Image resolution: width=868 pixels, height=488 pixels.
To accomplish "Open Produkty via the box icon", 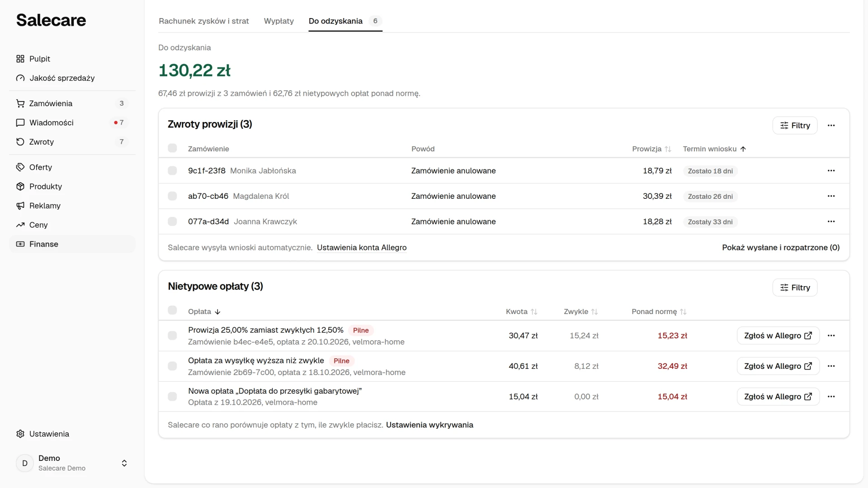I will click(x=20, y=187).
